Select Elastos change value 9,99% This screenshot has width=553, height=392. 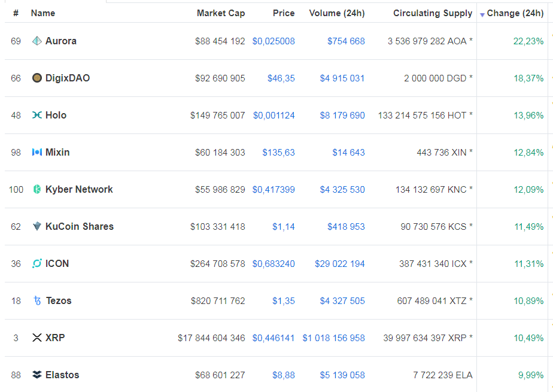click(x=531, y=375)
